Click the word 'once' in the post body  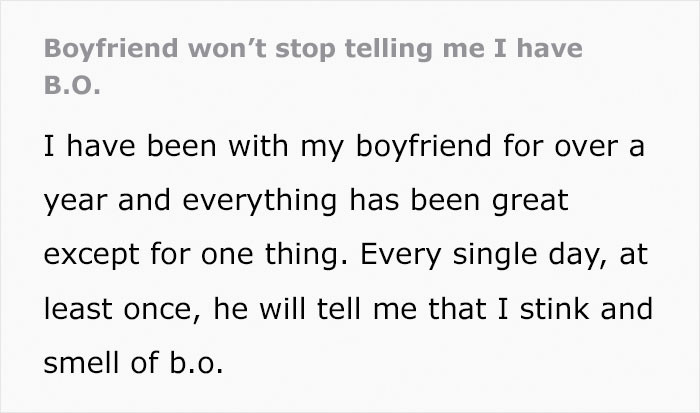tap(158, 309)
